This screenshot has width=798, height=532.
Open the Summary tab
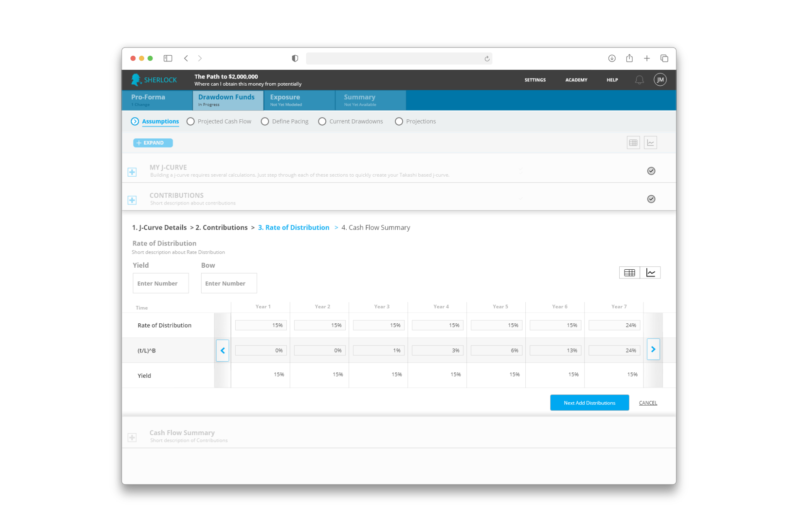pos(371,100)
